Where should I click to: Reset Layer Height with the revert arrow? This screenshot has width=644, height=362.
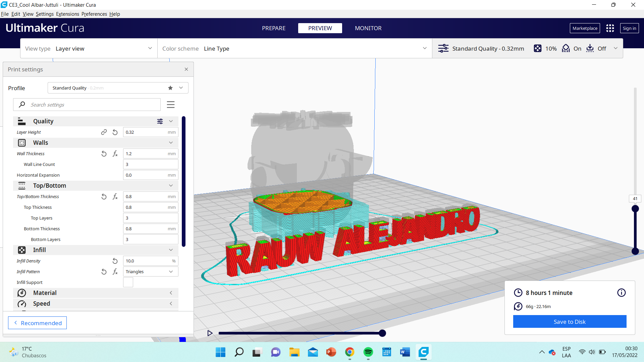(115, 132)
